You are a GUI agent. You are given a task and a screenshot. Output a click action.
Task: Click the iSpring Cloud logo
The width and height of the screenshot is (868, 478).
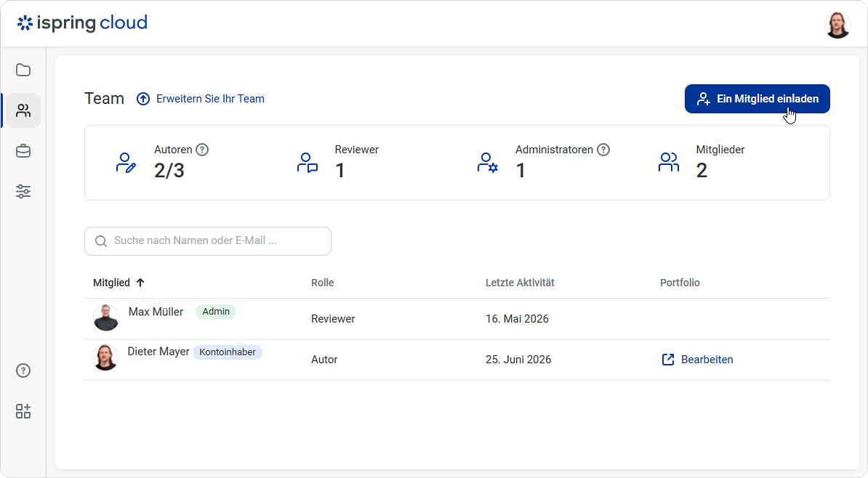click(82, 23)
